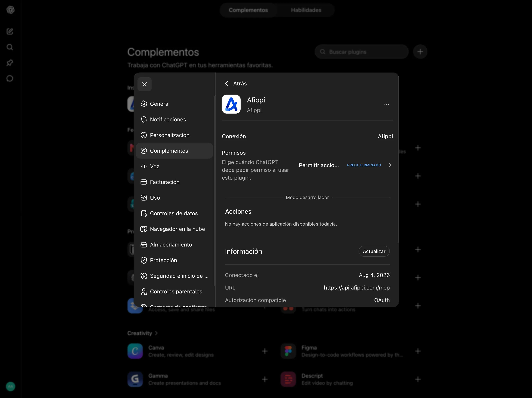Click the PREDETERMINADO label
Image resolution: width=532 pixels, height=398 pixels.
(364, 165)
